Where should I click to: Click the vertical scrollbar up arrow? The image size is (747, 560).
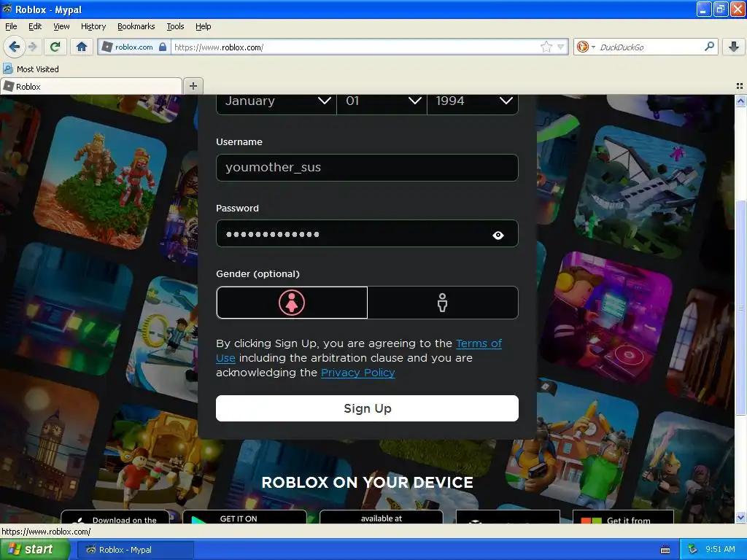tap(740, 101)
